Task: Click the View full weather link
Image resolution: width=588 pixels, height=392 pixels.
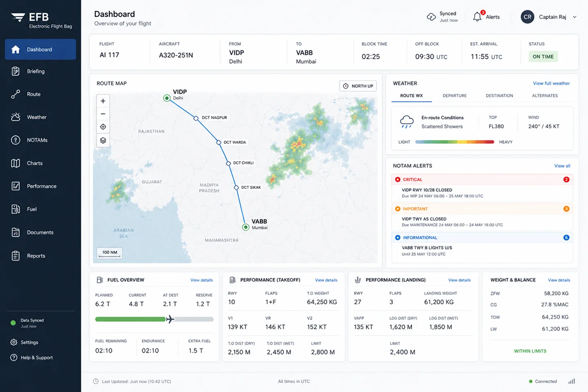Action: point(551,83)
